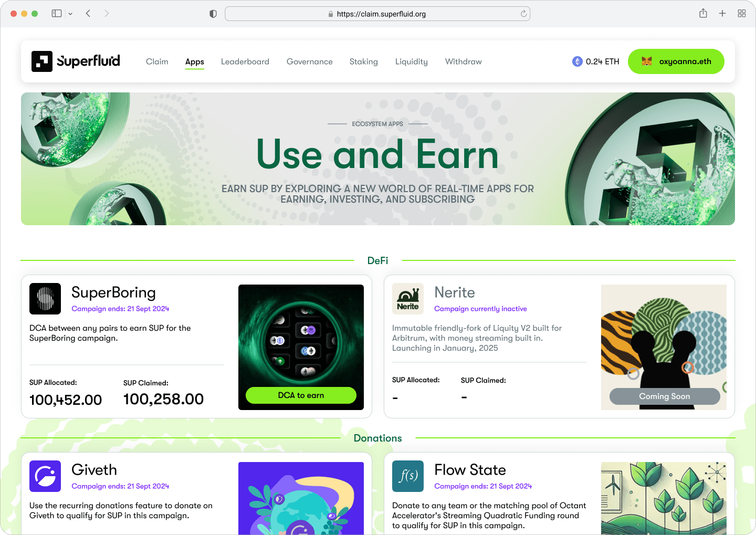Open the Nerite artwork image

[664, 347]
